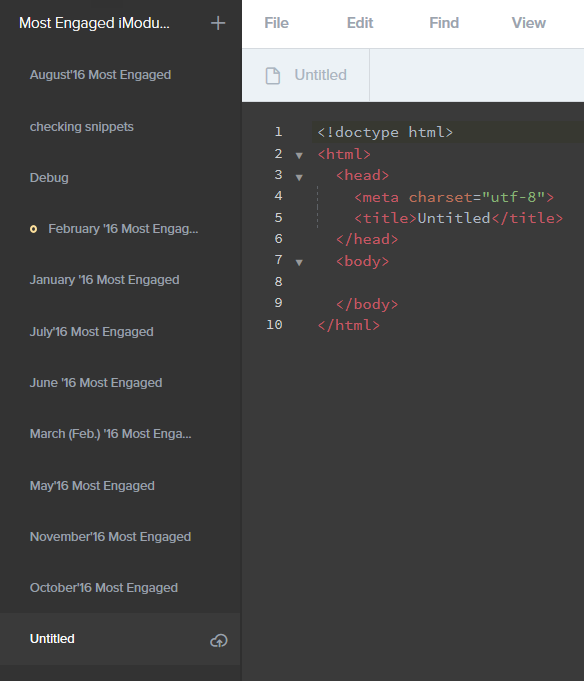
Task: Click line number 10 in gutter
Action: click(274, 324)
